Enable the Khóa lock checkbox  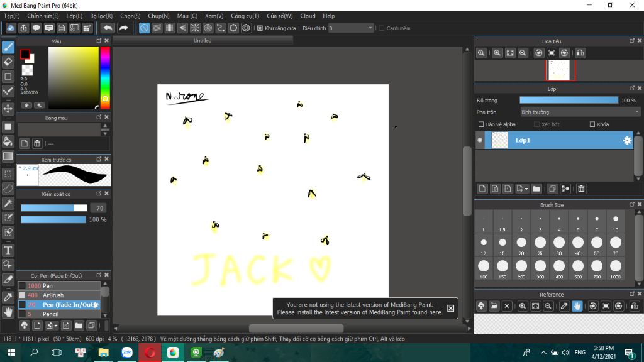click(592, 124)
